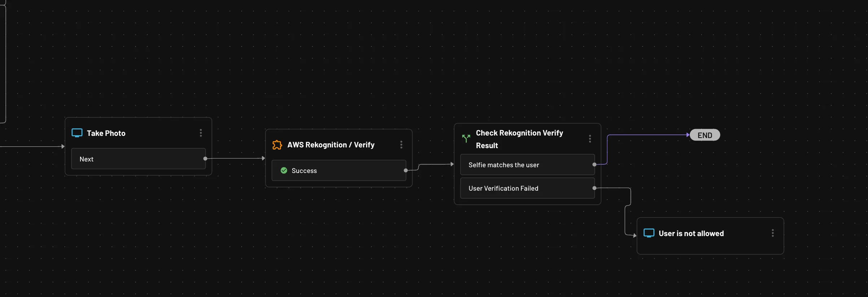Viewport: 868px width, 297px height.
Task: Select the AWS Rekognition / Verify node title
Action: click(331, 145)
